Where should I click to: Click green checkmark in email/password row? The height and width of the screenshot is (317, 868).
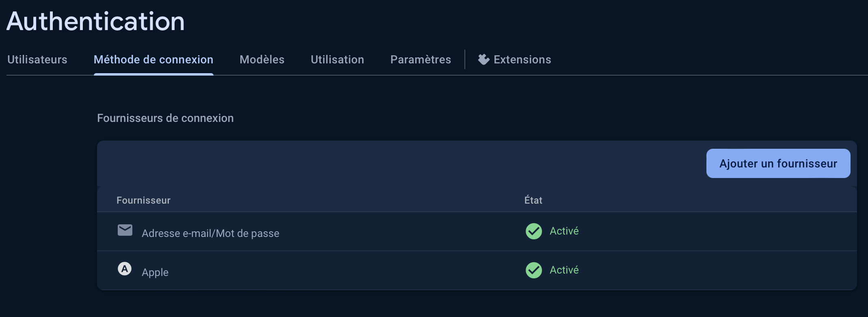pos(533,231)
